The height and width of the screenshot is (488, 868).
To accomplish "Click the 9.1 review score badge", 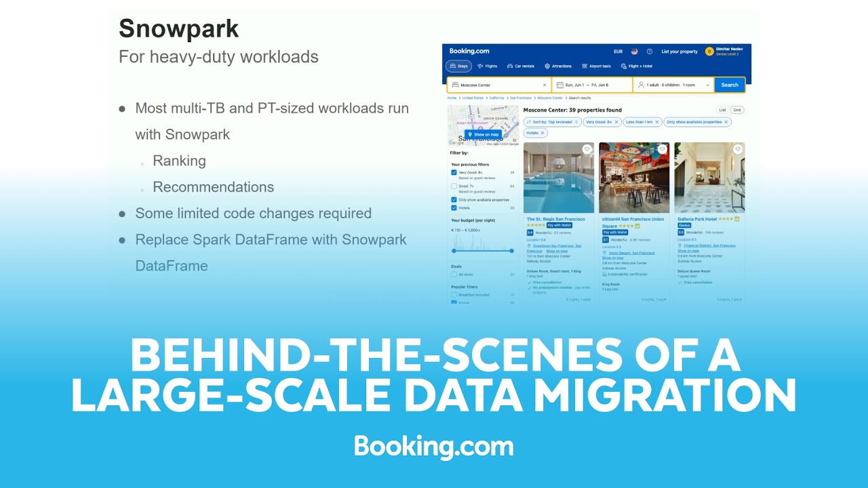I will 606,240.
